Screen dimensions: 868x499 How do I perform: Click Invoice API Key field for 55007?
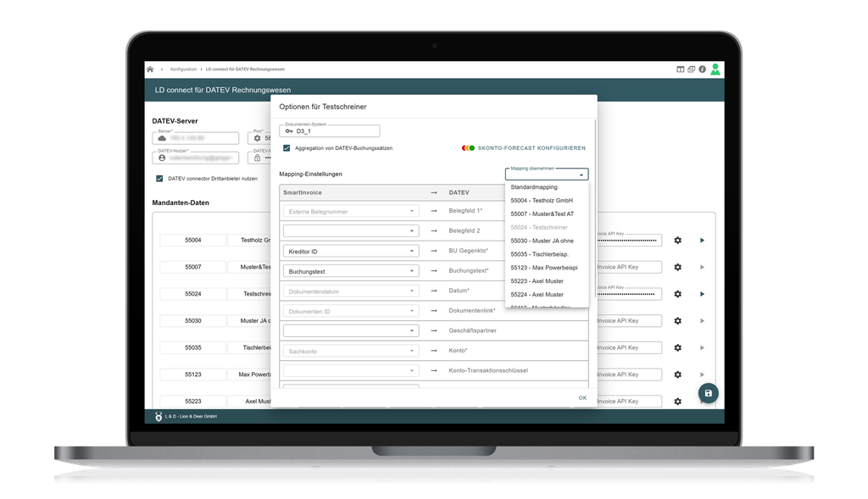[x=630, y=267]
